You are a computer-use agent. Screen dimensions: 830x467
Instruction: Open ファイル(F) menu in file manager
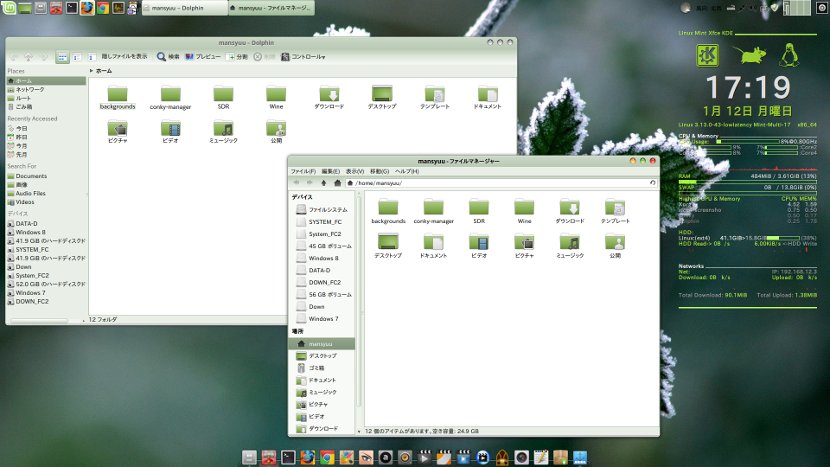coord(303,172)
